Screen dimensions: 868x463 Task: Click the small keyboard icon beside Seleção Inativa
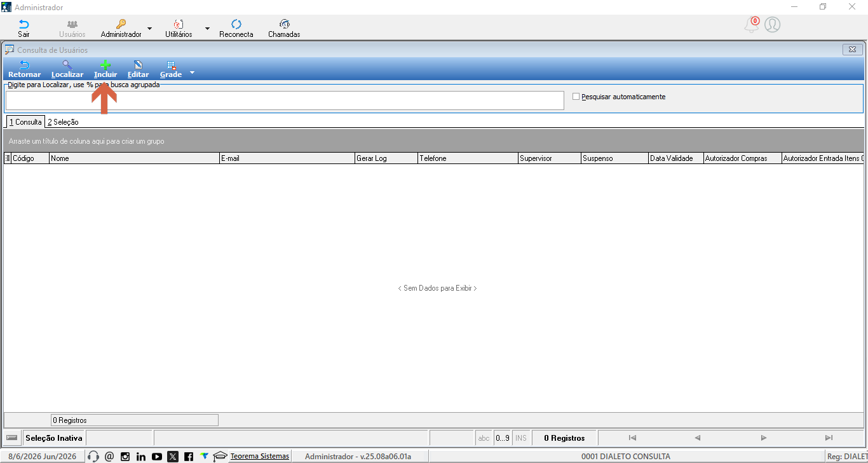pyautogui.click(x=12, y=438)
